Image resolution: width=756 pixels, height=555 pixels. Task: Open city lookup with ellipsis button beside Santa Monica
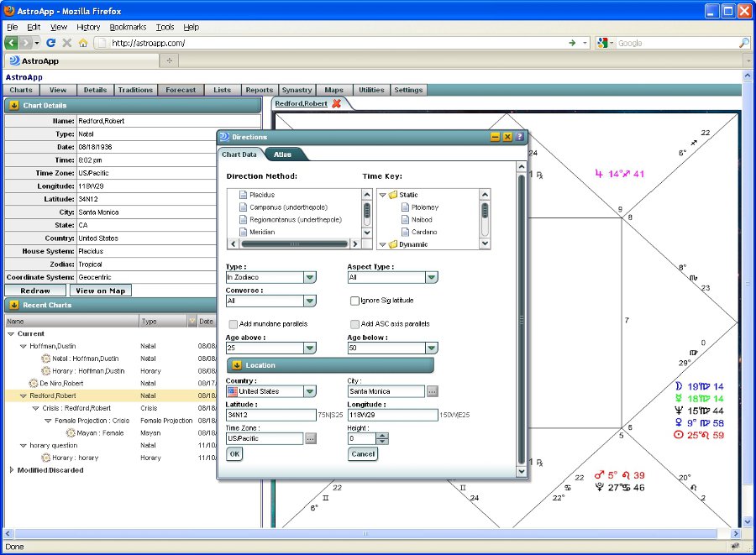432,391
